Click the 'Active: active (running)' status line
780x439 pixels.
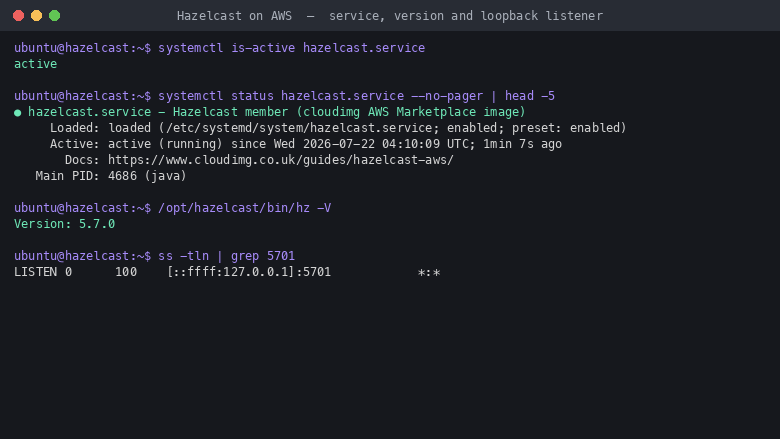point(305,144)
